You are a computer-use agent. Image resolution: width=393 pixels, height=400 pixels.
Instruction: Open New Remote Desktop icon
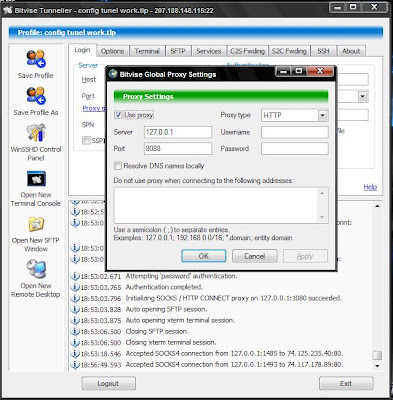coord(36,269)
